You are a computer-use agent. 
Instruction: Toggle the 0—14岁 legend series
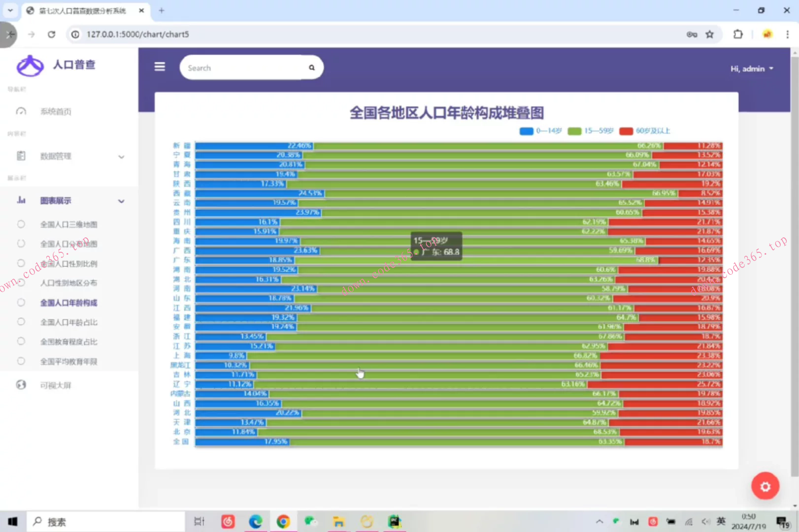[540, 131]
